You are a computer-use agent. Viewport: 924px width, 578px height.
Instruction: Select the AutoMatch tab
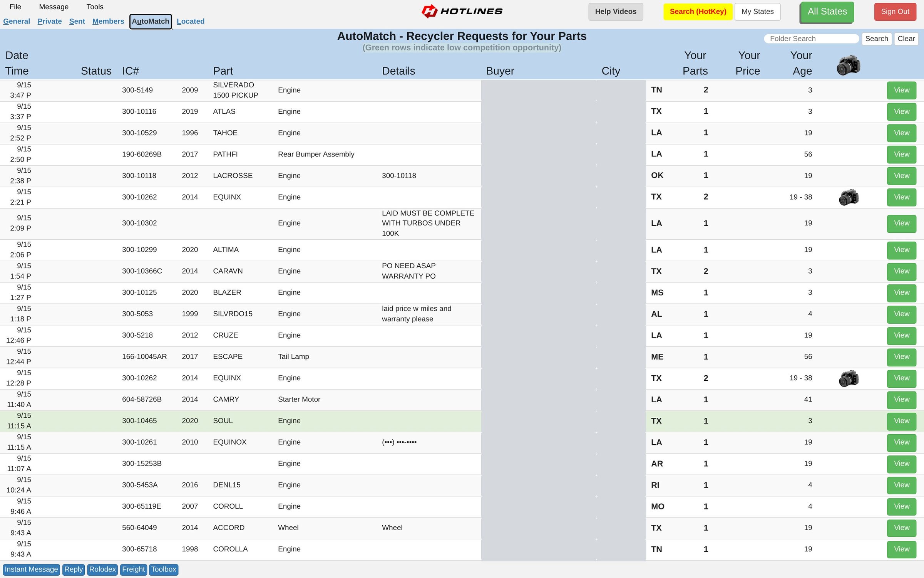pyautogui.click(x=151, y=21)
